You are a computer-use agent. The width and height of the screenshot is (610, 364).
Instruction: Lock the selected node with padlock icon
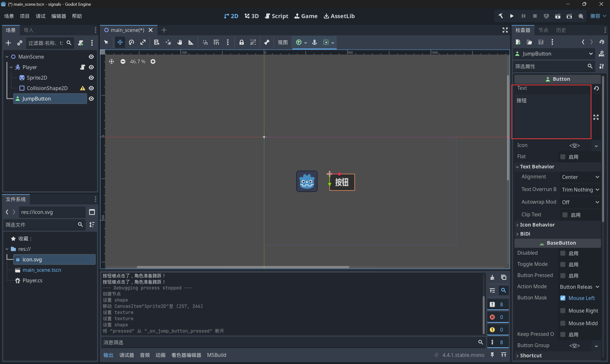pos(242,42)
